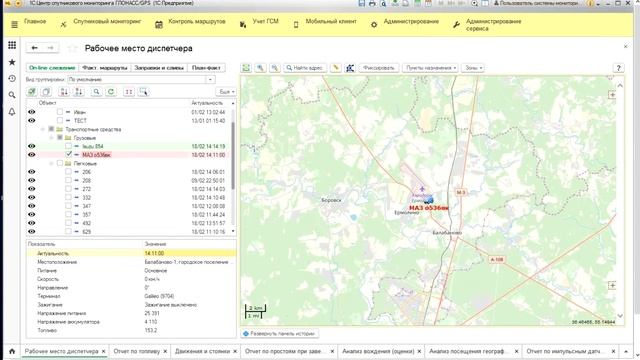Zoom out the map using second magnifier icon
The image size is (640, 360).
click(275, 68)
